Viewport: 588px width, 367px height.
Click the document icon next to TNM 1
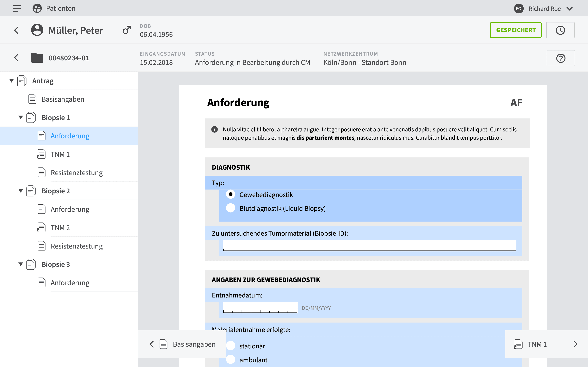(41, 154)
